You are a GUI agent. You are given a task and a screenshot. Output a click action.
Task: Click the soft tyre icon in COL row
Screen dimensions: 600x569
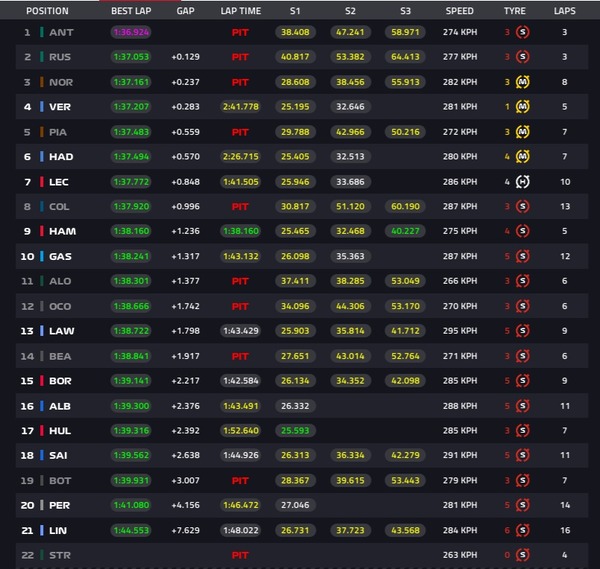point(522,207)
